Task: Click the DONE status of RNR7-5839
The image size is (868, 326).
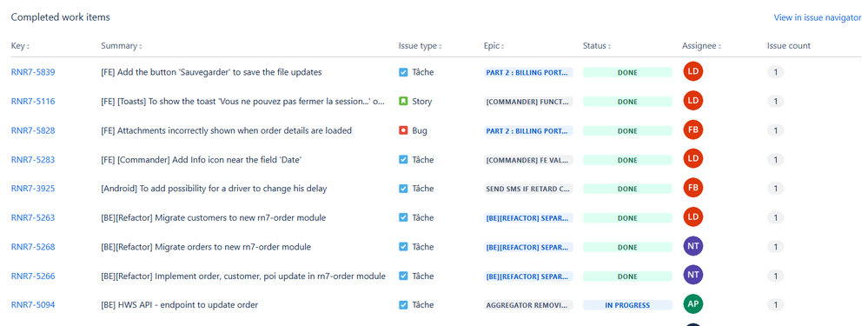Action: 627,72
